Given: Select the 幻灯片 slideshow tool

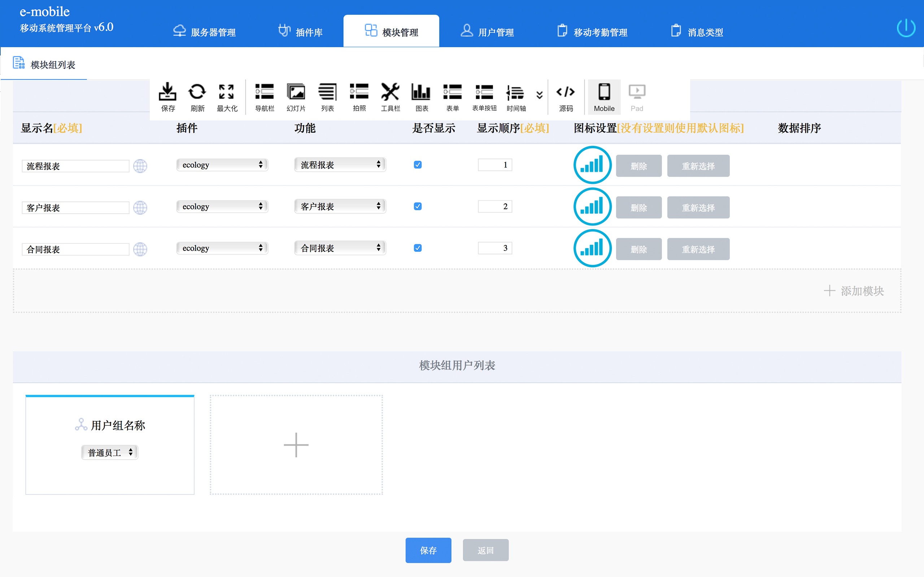Looking at the screenshot, I should [296, 97].
